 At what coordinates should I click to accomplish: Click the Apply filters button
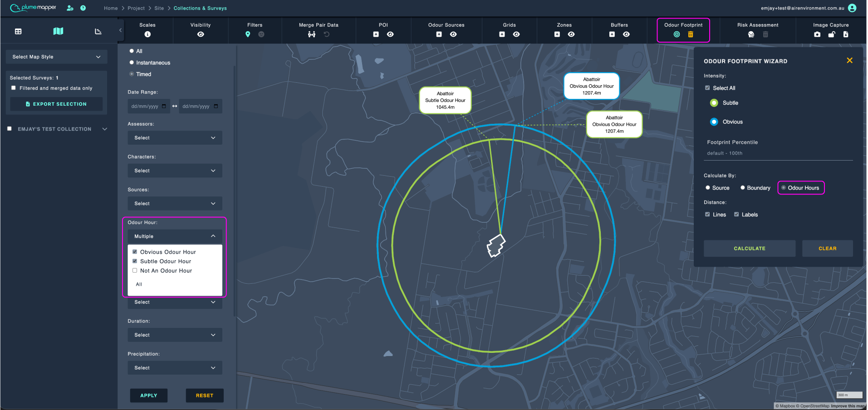click(149, 395)
